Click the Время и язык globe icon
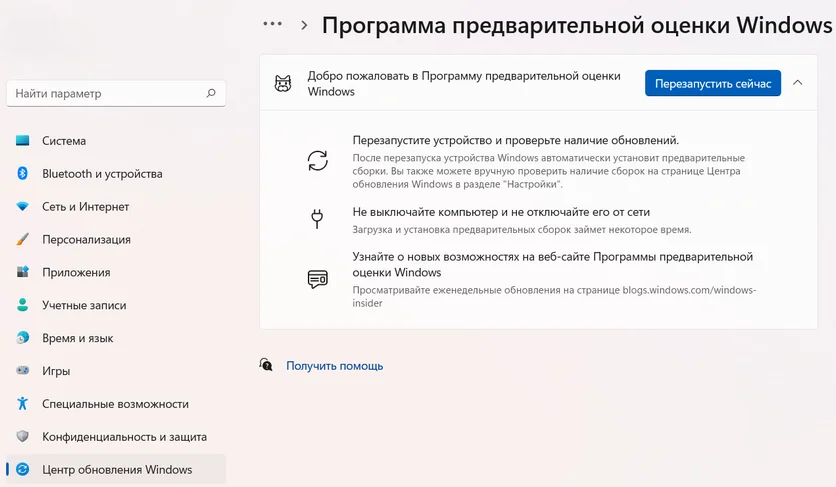This screenshot has width=836, height=487. pos(22,339)
